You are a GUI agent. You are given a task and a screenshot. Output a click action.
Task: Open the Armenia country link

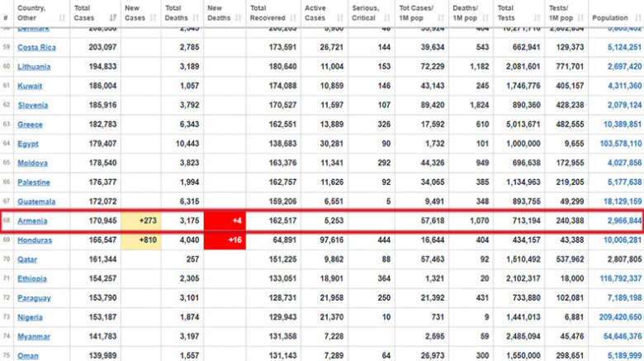tap(32, 221)
